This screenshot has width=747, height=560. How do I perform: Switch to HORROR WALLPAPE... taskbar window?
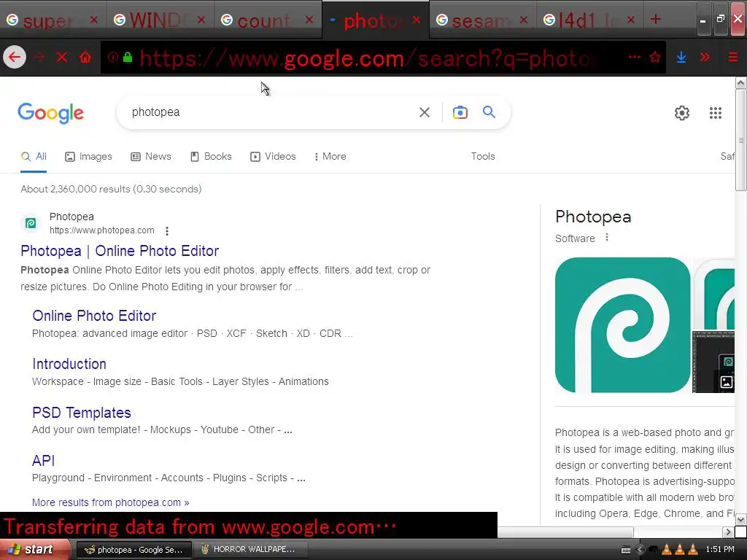[250, 550]
